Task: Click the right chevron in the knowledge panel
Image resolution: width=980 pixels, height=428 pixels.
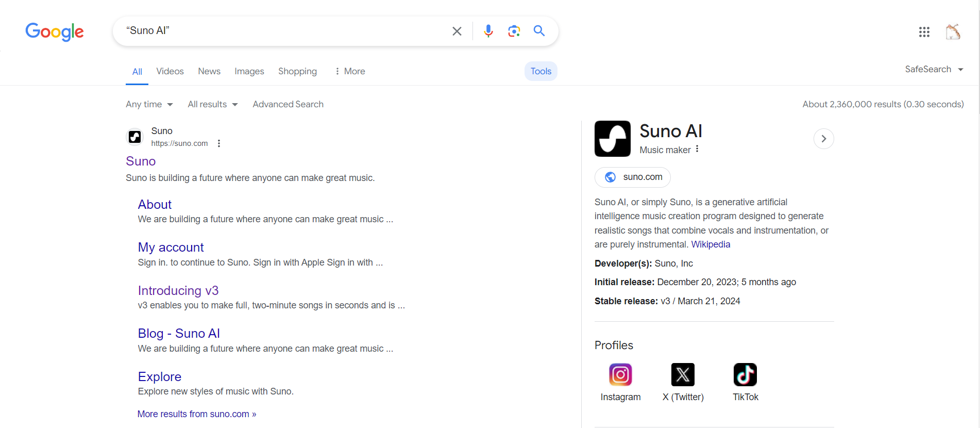Action: [823, 139]
